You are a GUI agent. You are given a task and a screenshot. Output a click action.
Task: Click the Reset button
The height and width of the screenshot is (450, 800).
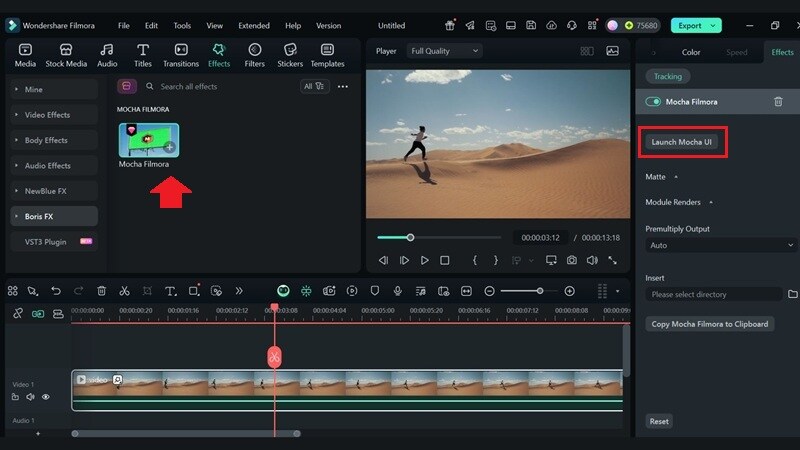tap(659, 421)
